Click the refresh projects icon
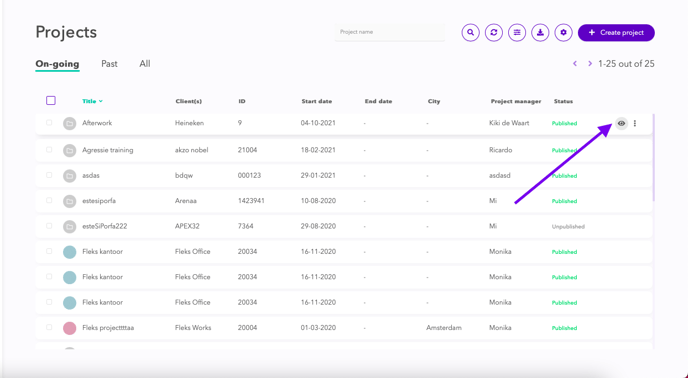The height and width of the screenshot is (378, 688). click(494, 32)
